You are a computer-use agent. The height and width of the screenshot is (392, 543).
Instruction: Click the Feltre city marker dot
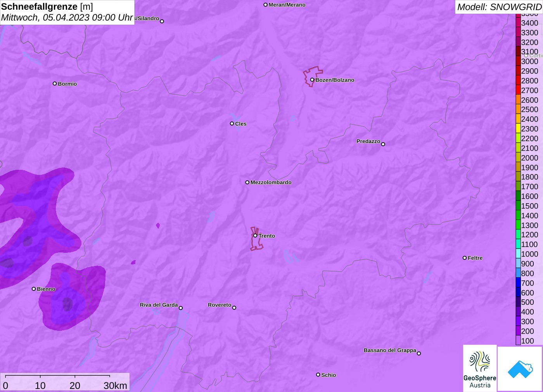point(465,258)
